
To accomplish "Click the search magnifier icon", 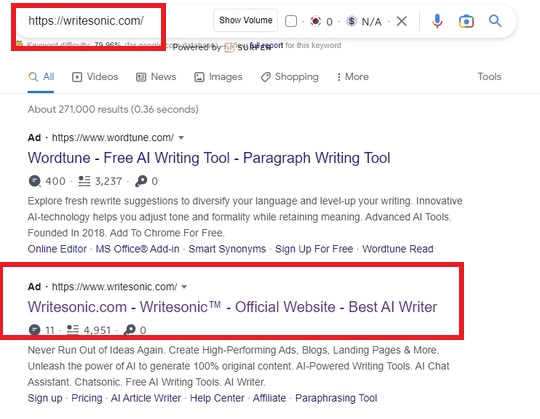I will point(495,21).
